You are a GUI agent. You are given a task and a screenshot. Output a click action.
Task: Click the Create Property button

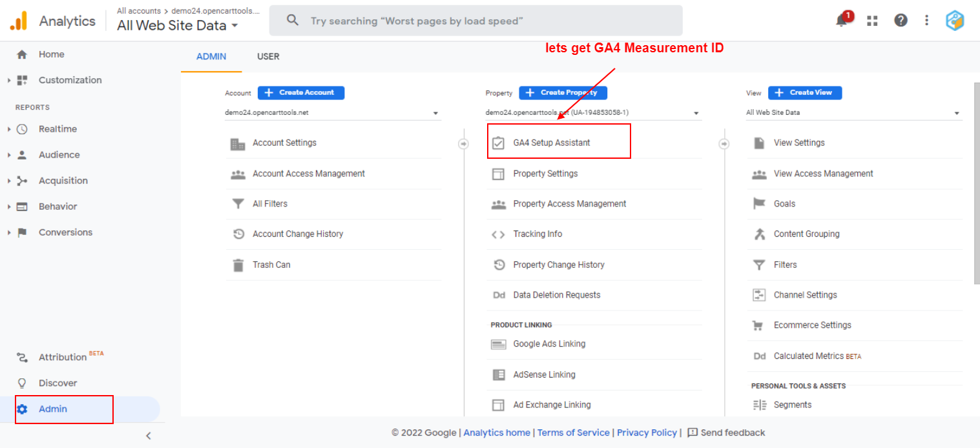pyautogui.click(x=563, y=93)
